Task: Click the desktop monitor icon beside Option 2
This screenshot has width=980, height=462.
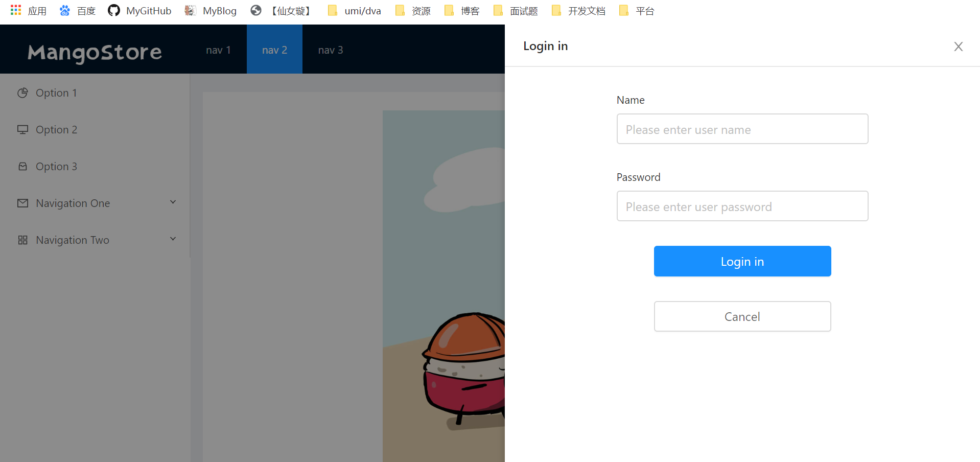Action: click(x=22, y=130)
